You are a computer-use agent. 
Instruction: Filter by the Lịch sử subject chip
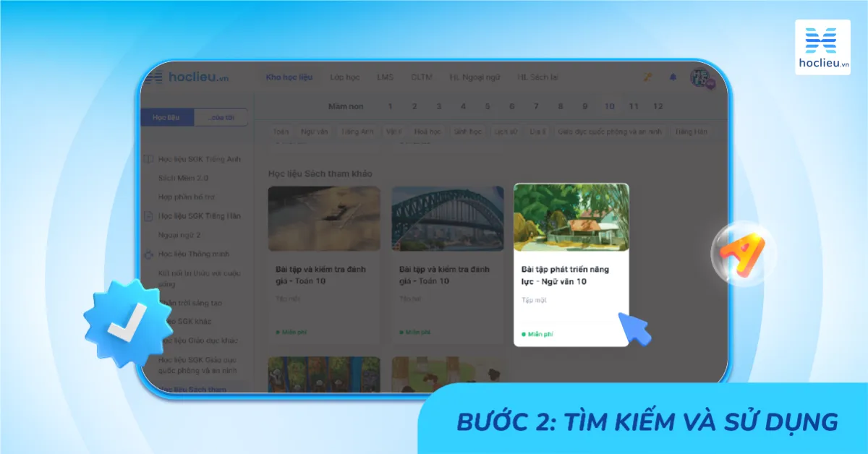click(x=506, y=132)
